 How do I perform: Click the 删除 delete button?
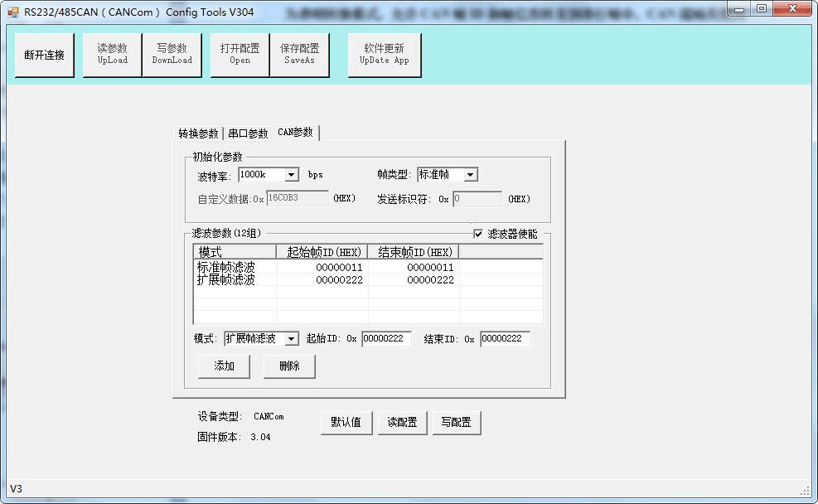click(289, 366)
